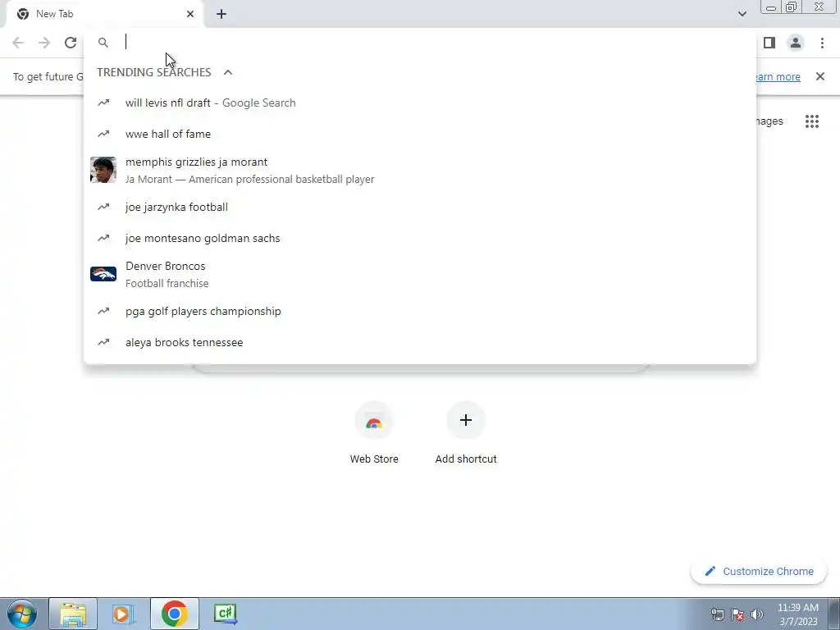The image size is (840, 630).
Task: Click the Action Center flag tray icon
Action: [737, 614]
